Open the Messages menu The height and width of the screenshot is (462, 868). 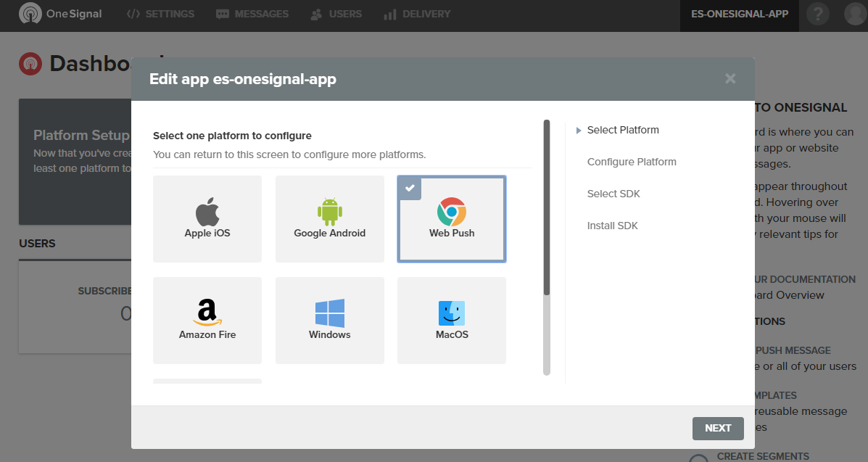252,14
